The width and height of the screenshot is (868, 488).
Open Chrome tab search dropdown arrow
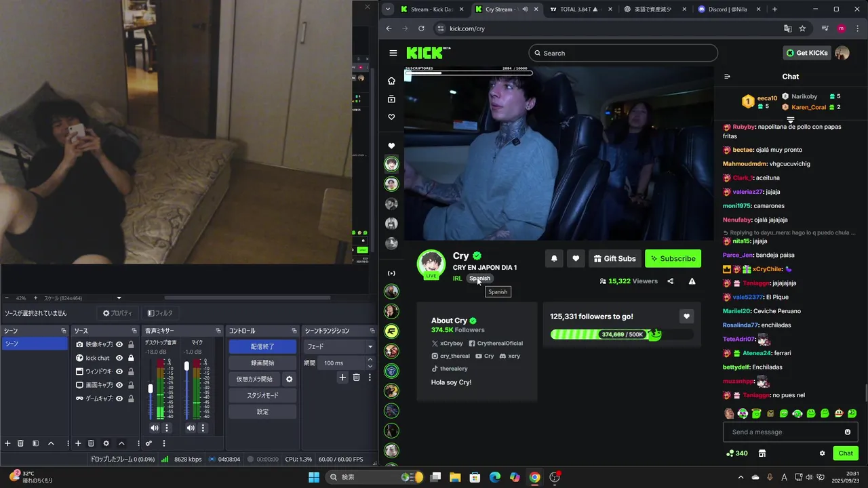tap(387, 9)
